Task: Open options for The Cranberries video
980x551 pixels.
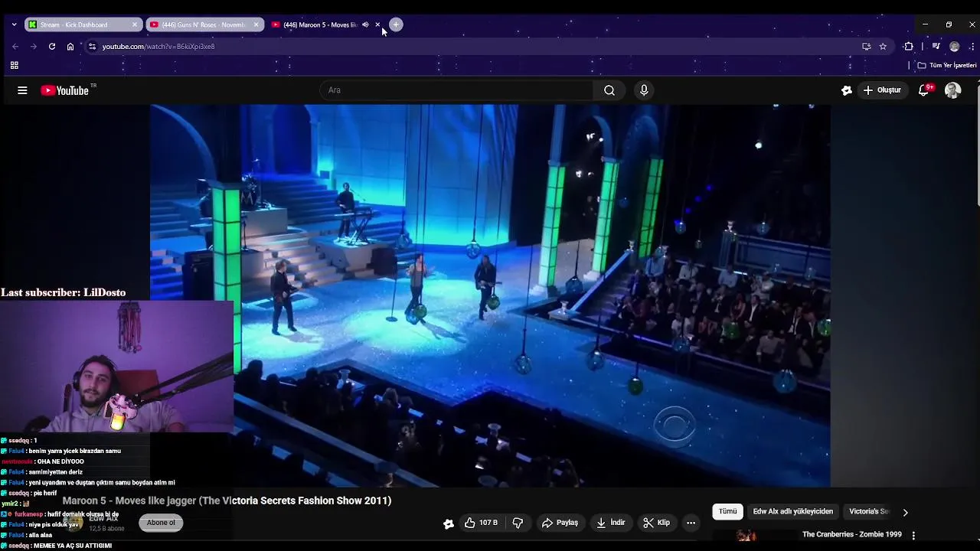Action: pyautogui.click(x=913, y=536)
